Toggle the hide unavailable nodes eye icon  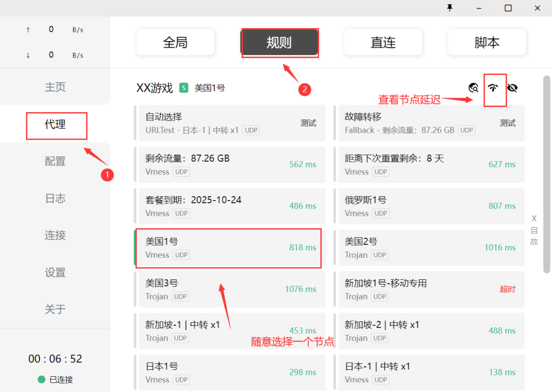tap(513, 87)
